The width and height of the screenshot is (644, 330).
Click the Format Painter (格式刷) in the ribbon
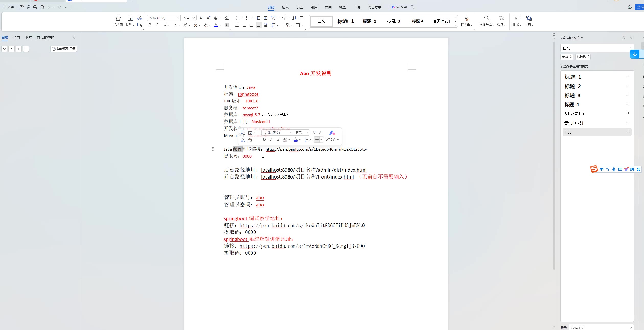pos(118,21)
